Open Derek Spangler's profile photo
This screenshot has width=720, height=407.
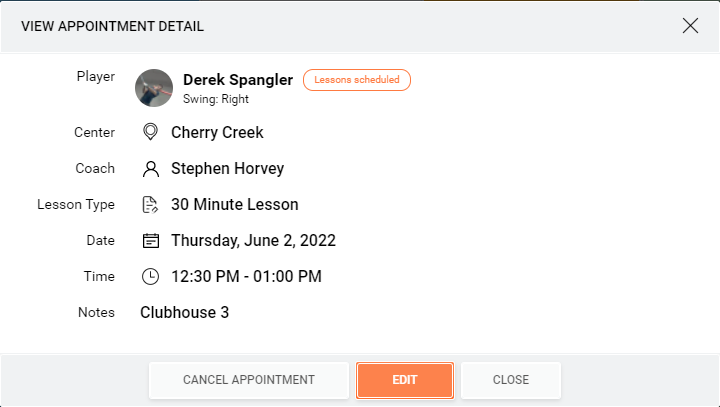pos(154,88)
